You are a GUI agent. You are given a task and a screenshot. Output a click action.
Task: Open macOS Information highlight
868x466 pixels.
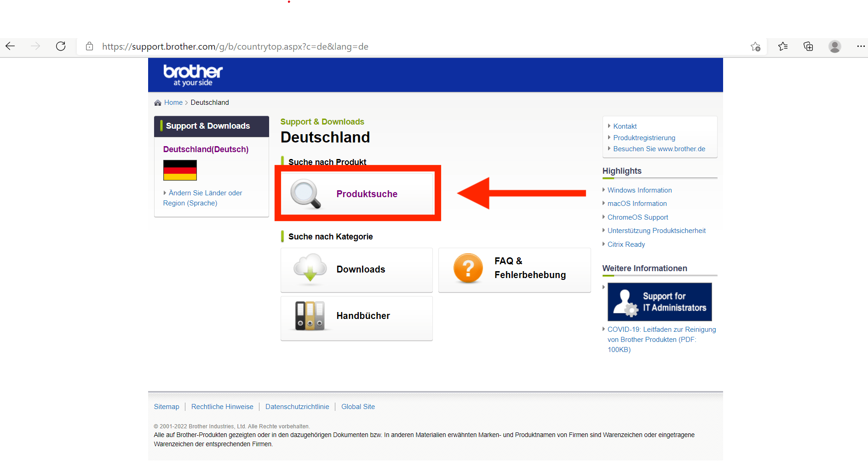637,204
